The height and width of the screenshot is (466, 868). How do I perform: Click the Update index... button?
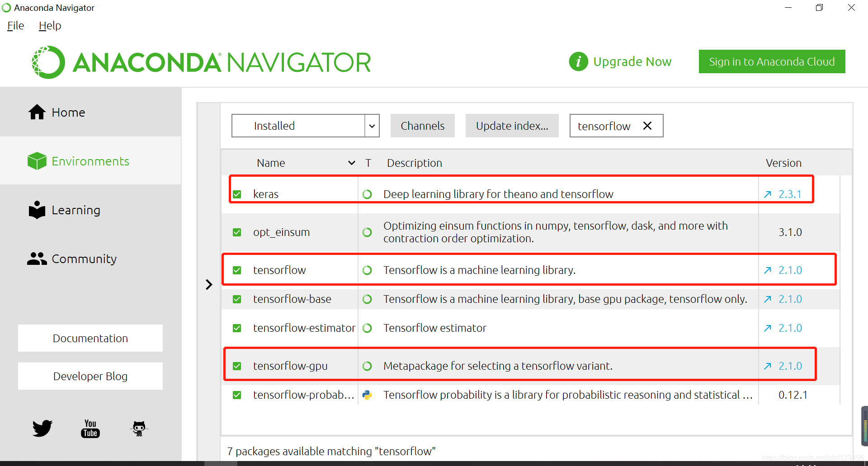(512, 126)
